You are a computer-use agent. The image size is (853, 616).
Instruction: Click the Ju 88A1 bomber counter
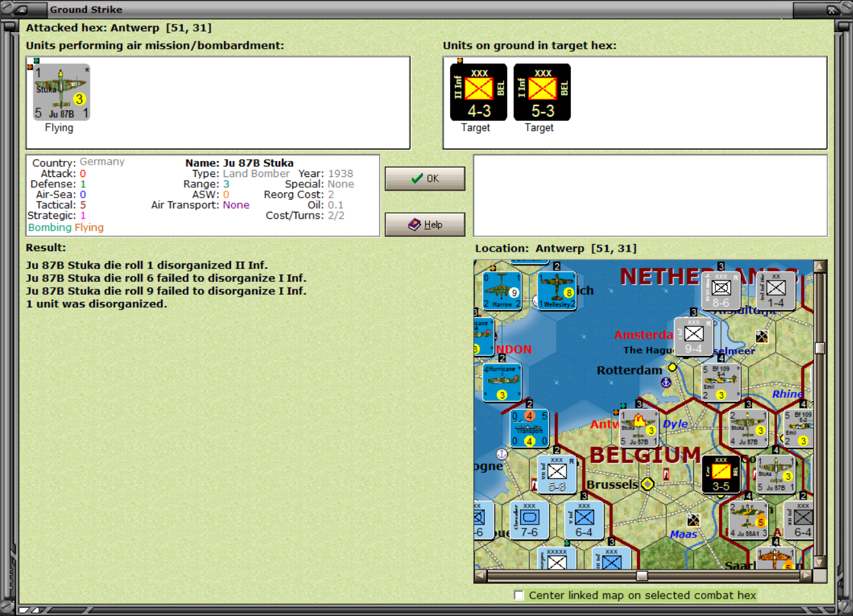(748, 520)
